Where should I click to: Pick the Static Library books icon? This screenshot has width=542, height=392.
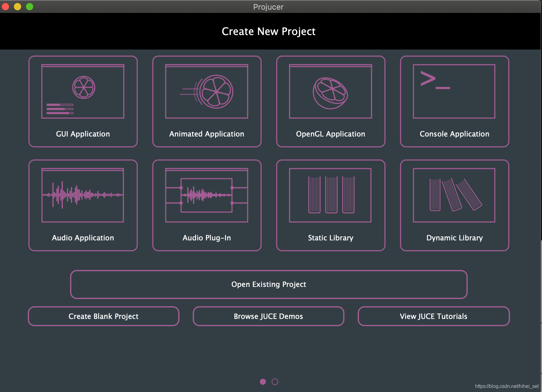(x=330, y=195)
